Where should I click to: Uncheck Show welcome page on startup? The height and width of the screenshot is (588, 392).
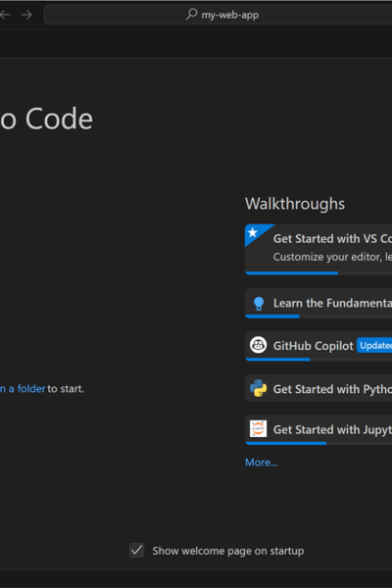(137, 551)
